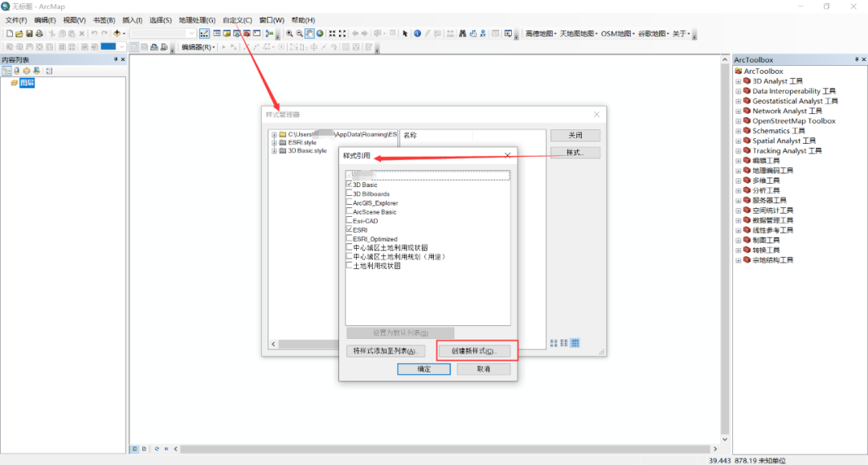Expand Network Analyst 工具 toolbox
868x465 pixels.
pyautogui.click(x=738, y=111)
